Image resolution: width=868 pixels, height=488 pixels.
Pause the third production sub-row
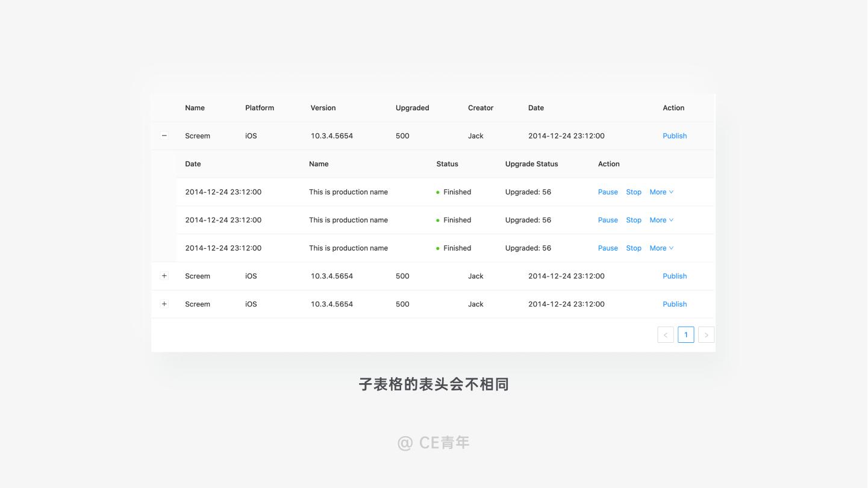607,248
